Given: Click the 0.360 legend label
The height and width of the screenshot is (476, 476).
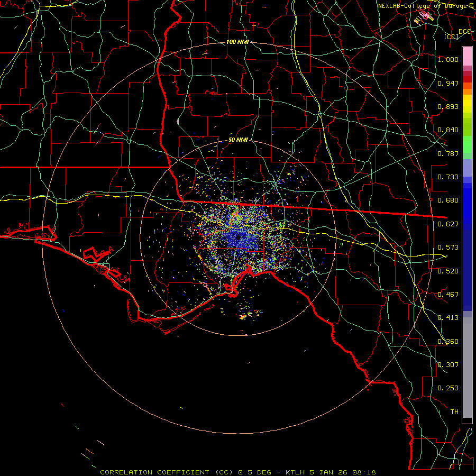Looking at the screenshot, I should (448, 342).
